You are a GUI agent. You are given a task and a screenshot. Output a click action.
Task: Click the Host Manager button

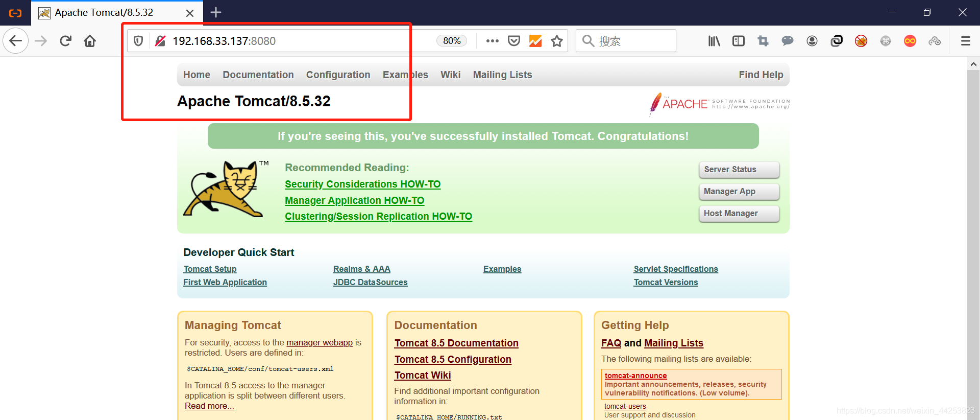click(x=739, y=214)
